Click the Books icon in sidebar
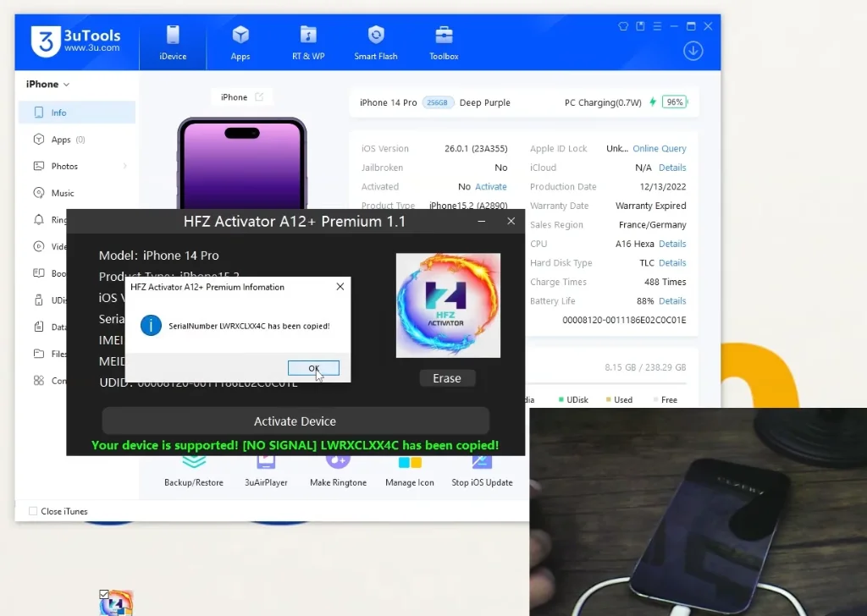 39,273
